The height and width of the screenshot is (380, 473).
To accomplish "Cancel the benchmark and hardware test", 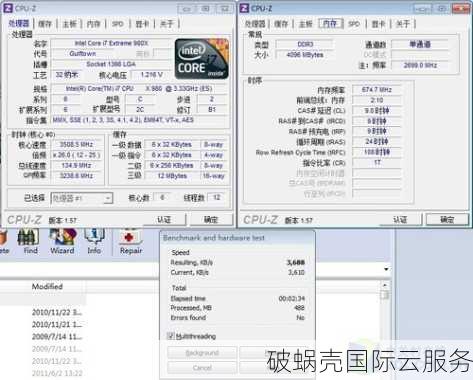I will [202, 368].
